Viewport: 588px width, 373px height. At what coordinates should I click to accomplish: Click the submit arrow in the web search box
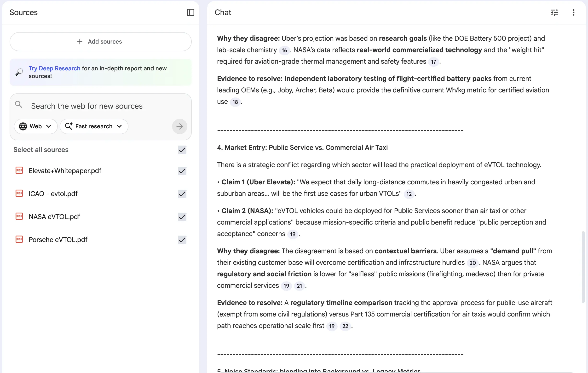tap(179, 126)
